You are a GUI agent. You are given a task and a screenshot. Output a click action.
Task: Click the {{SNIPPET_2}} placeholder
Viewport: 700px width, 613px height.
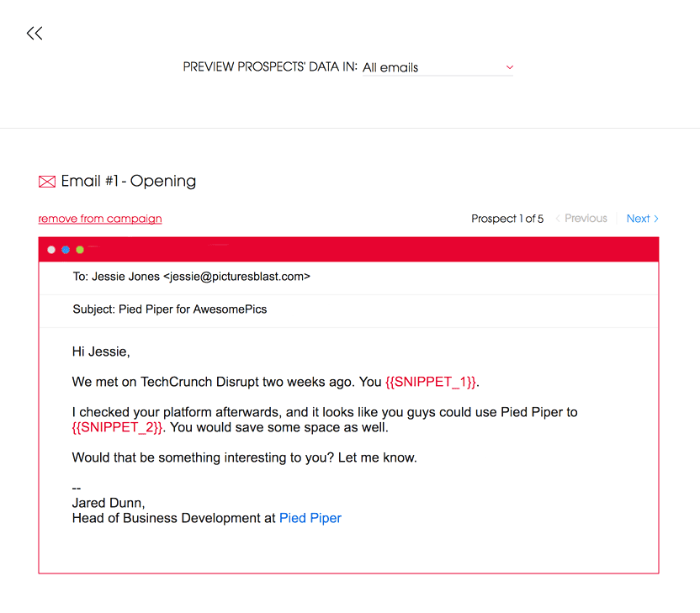tap(117, 427)
